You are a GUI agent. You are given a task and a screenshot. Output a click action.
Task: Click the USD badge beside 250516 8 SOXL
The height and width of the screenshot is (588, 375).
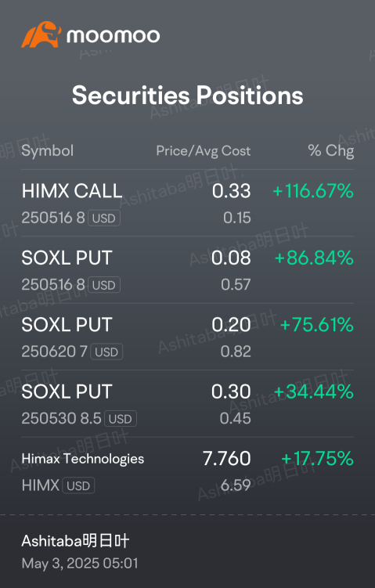[x=104, y=285]
